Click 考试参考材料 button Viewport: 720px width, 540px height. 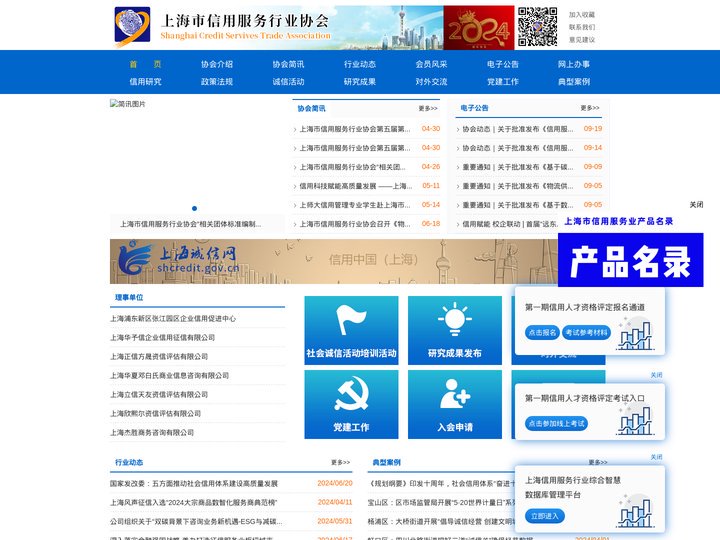[586, 332]
